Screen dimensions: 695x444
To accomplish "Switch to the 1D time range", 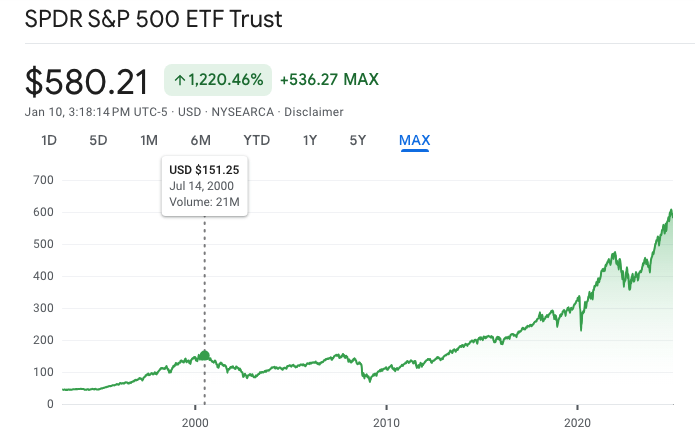I will pos(49,140).
